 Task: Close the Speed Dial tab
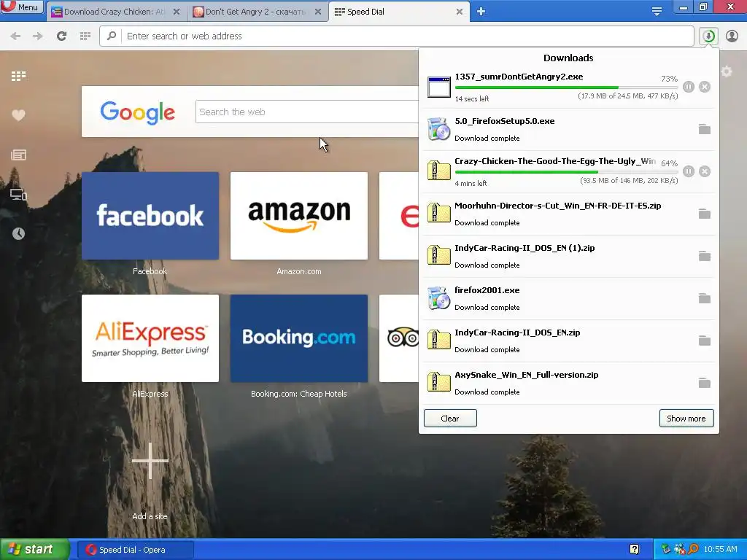tap(460, 12)
